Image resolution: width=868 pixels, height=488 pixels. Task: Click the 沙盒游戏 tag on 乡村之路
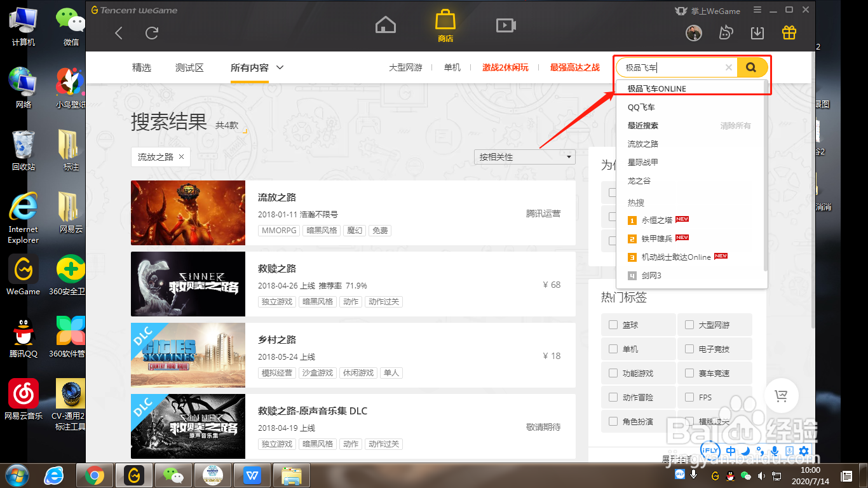point(317,373)
